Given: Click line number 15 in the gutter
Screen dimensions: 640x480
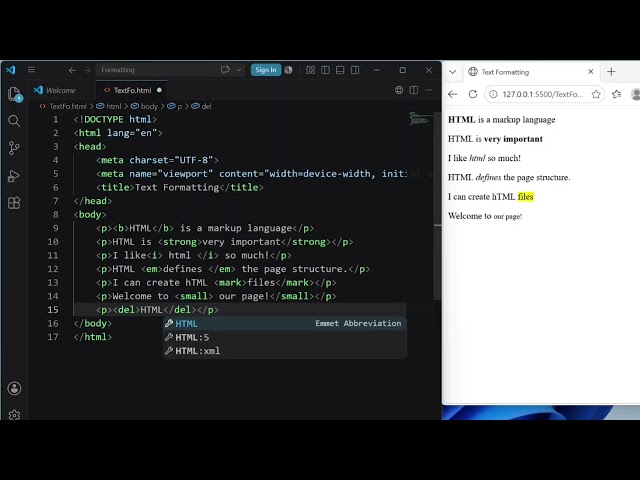Looking at the screenshot, I should [x=53, y=310].
